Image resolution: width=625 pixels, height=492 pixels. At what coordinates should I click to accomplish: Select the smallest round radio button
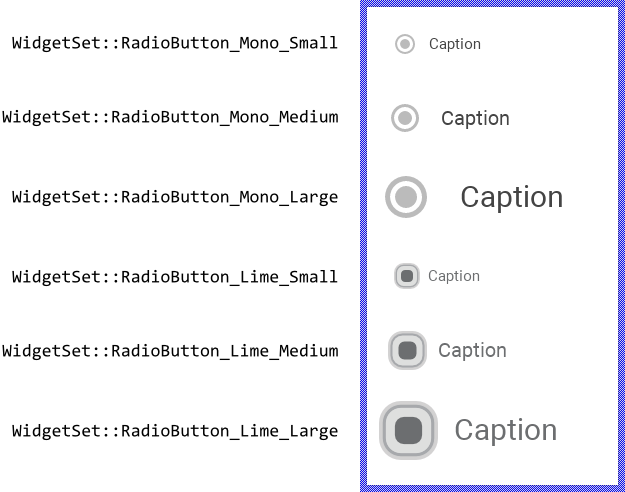pos(405,44)
